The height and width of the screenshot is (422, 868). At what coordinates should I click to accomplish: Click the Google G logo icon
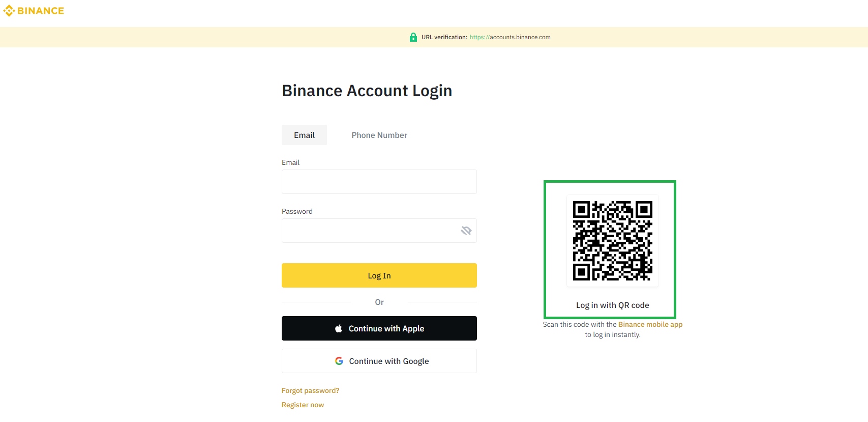coord(339,361)
